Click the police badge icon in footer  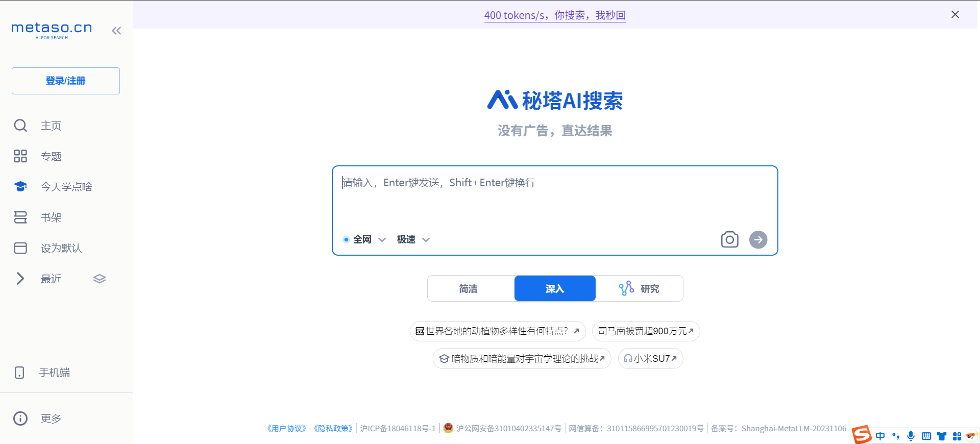448,428
